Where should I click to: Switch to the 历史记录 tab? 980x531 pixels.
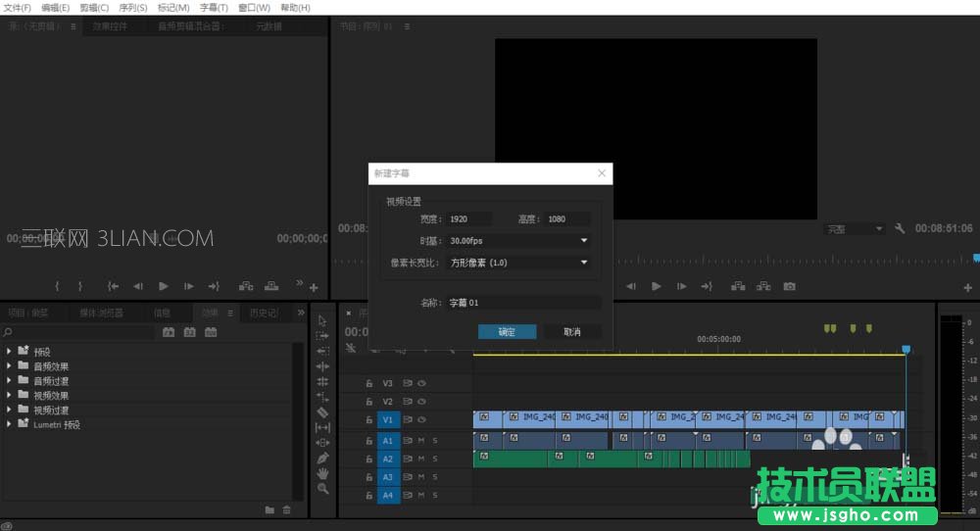point(264,313)
